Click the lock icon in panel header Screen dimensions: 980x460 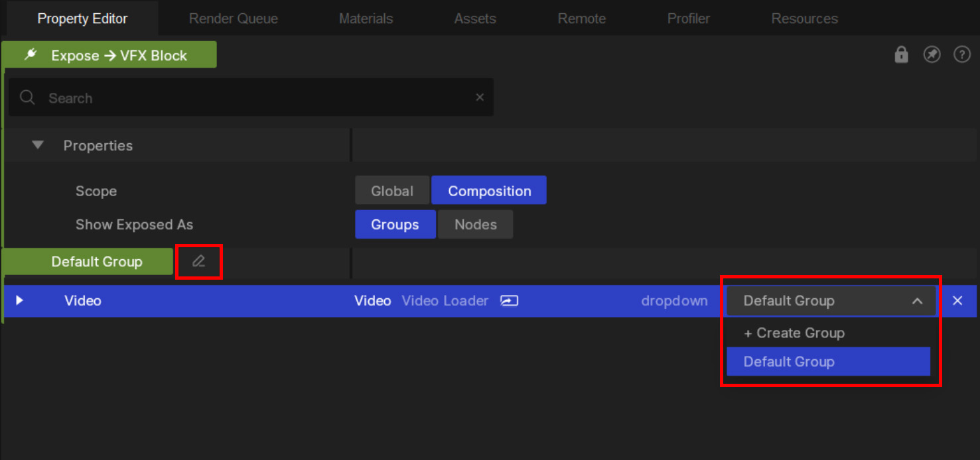901,55
